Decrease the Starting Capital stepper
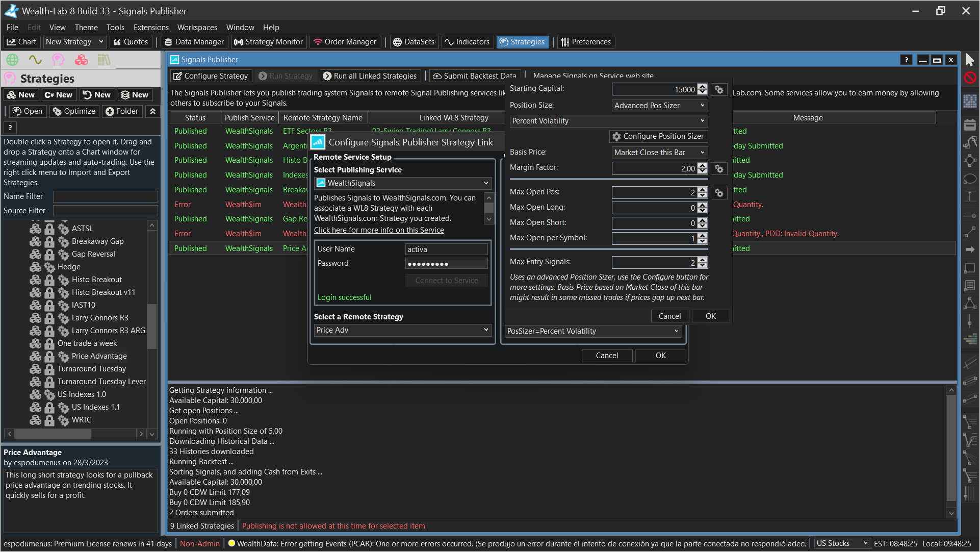The width and height of the screenshot is (980, 552). tap(703, 92)
